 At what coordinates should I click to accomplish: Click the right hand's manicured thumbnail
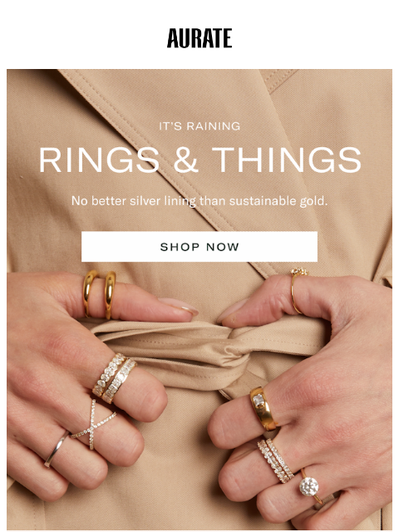233,311
